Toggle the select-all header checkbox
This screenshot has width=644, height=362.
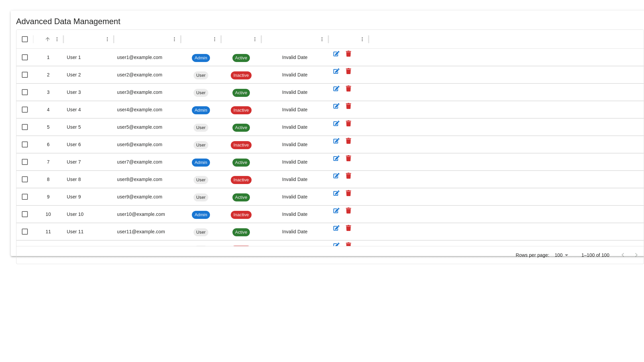25,39
